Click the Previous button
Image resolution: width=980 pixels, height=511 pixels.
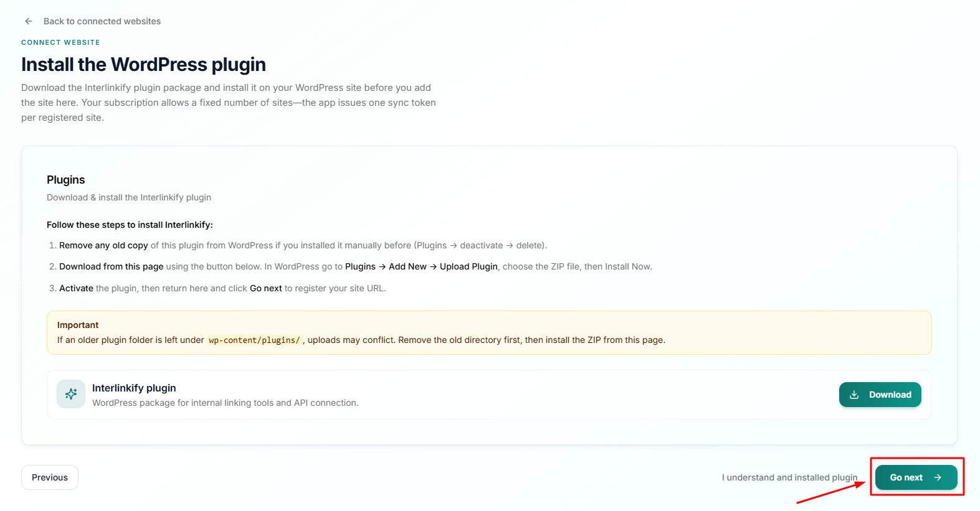pyautogui.click(x=50, y=477)
